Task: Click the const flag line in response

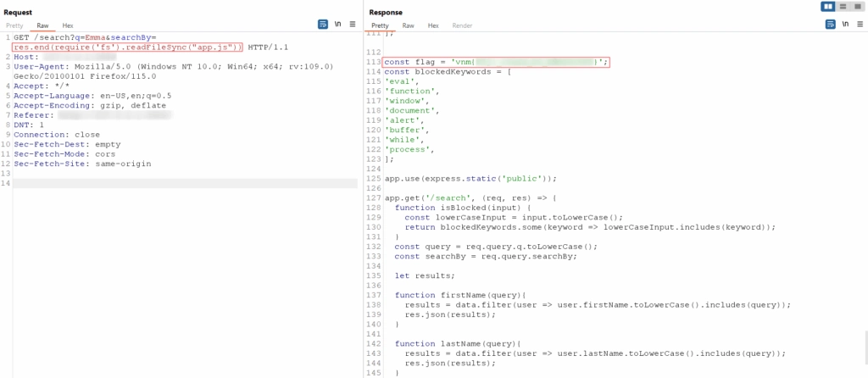Action: pyautogui.click(x=496, y=62)
